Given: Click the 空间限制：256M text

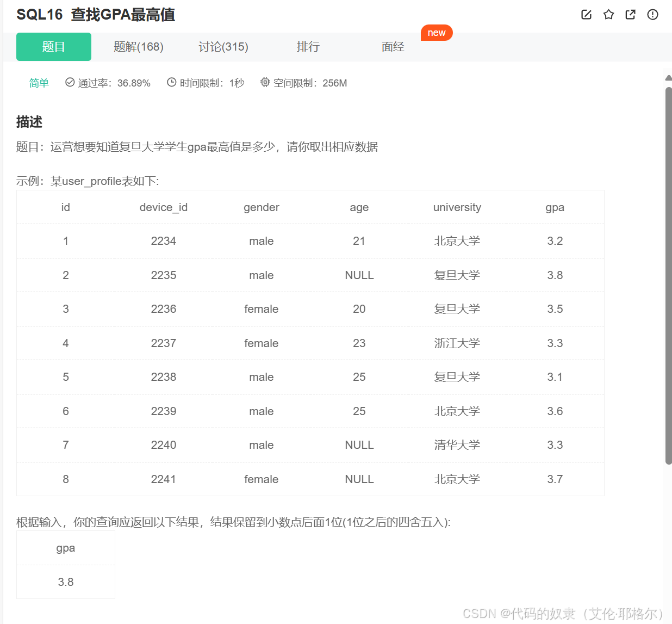Looking at the screenshot, I should click(x=310, y=83).
